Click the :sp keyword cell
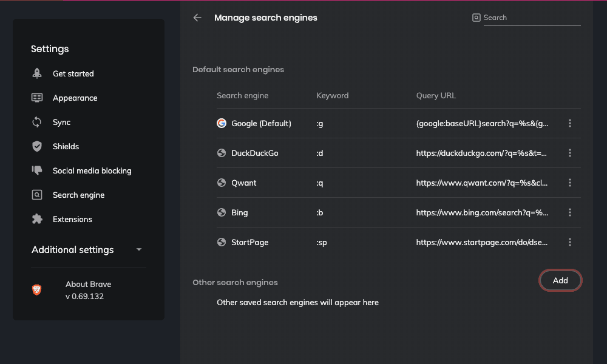607x364 pixels. click(x=322, y=243)
